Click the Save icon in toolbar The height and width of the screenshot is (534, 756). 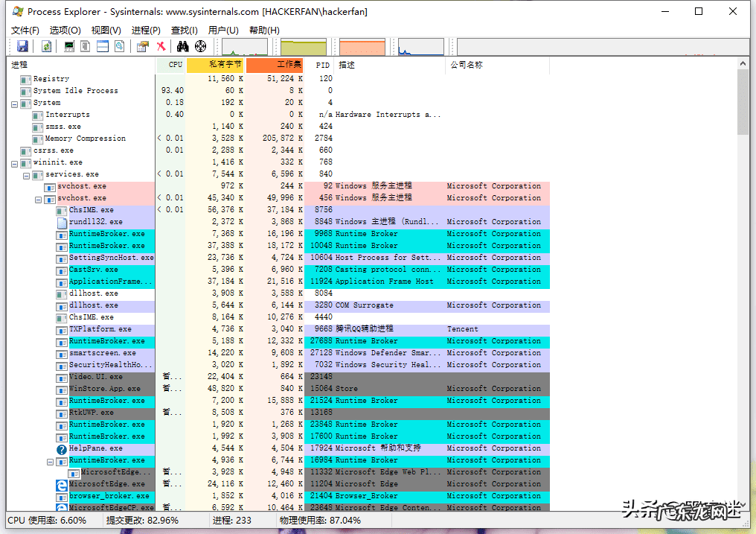click(22, 46)
